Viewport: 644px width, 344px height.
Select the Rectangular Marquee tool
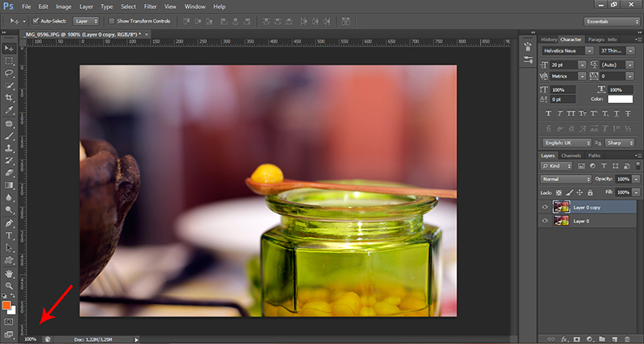pos(9,60)
